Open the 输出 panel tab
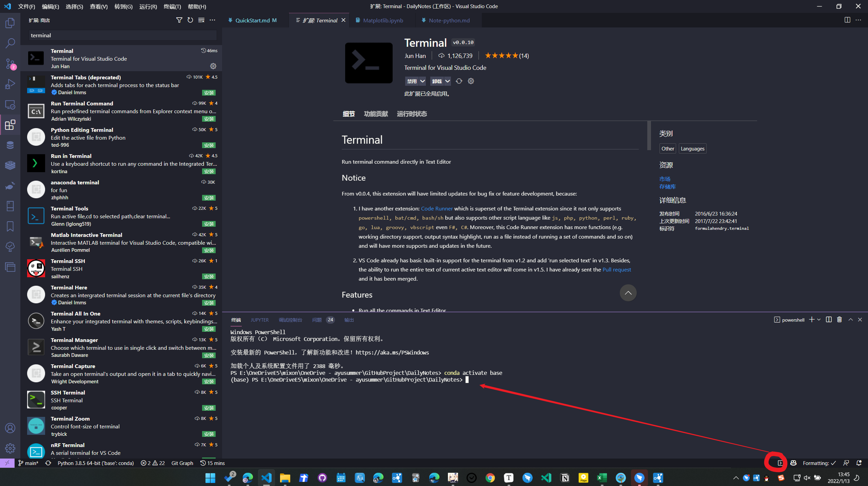868x486 pixels. (x=349, y=320)
